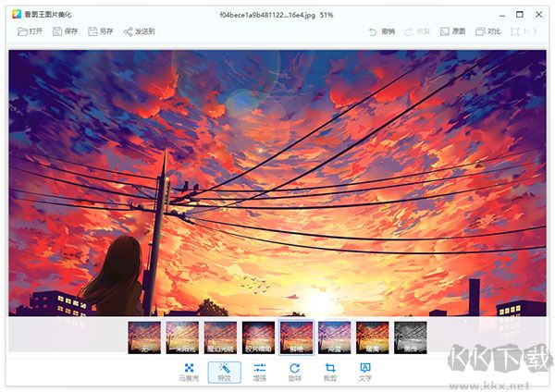Viewport: 555px width, 392px height.
Task: Maximize the 看图王 window
Action: click(x=520, y=15)
